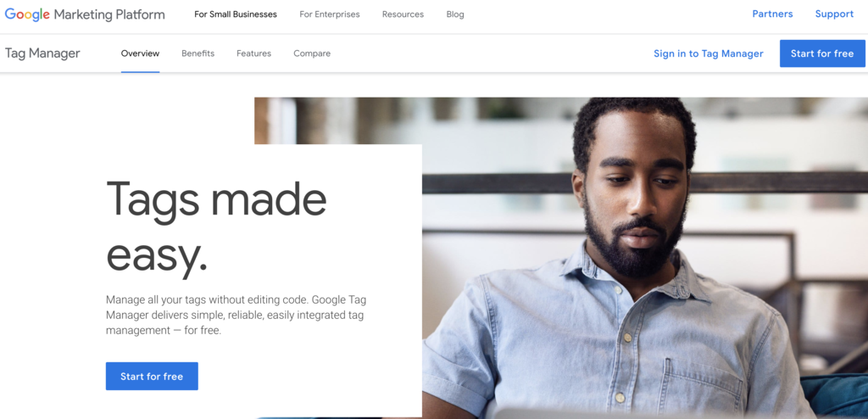Viewport: 868px width, 419px height.
Task: Open the Partners link
Action: pyautogui.click(x=772, y=14)
